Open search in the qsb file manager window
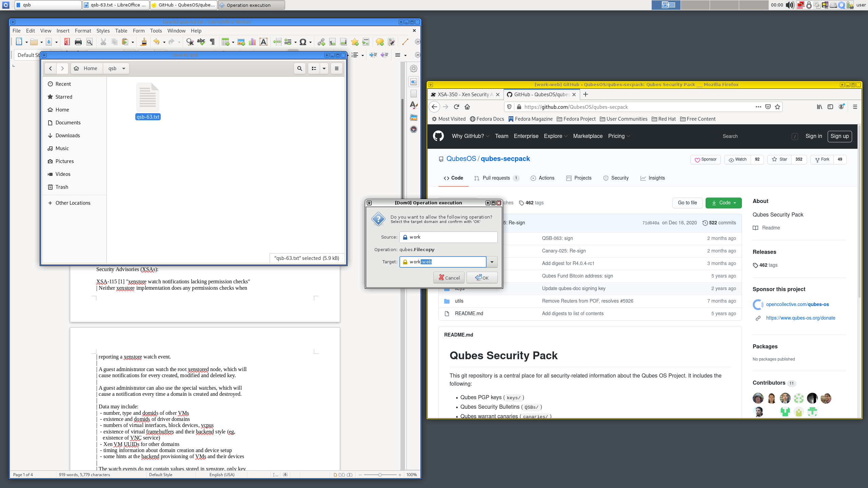Viewport: 868px width, 488px height. (299, 68)
